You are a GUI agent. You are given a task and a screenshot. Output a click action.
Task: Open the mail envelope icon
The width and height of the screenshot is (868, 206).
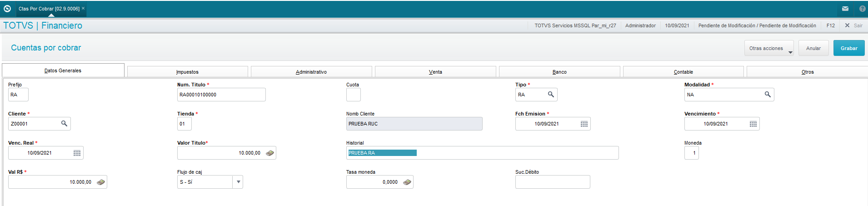[845, 9]
